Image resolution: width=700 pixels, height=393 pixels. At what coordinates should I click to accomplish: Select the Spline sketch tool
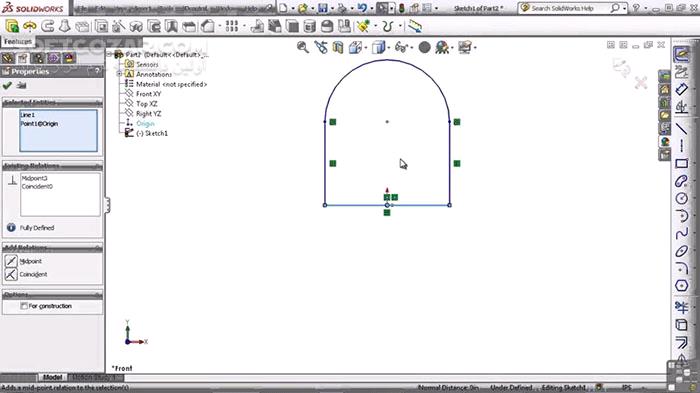click(x=681, y=234)
